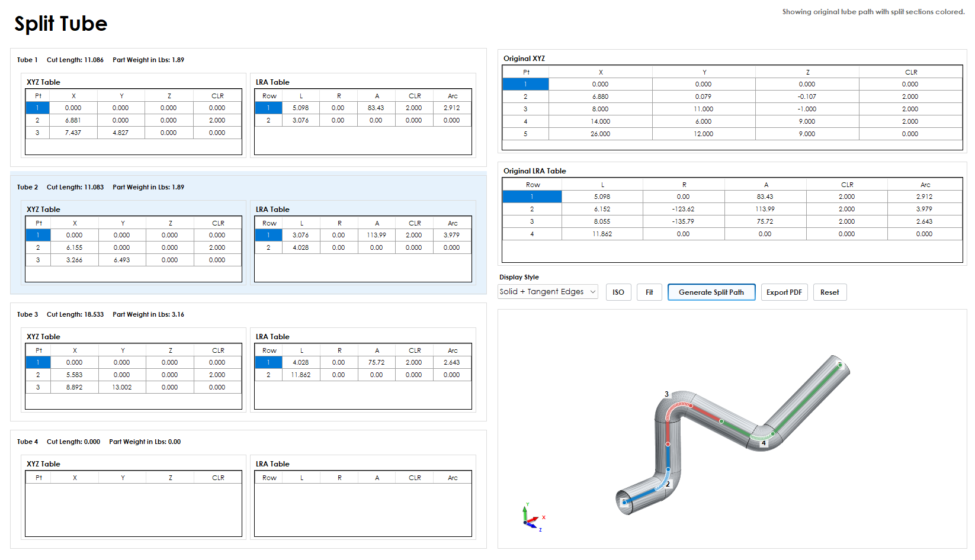The width and height of the screenshot is (975, 560).
Task: Click point marker 2 on the tube model
Action: pyautogui.click(x=668, y=484)
